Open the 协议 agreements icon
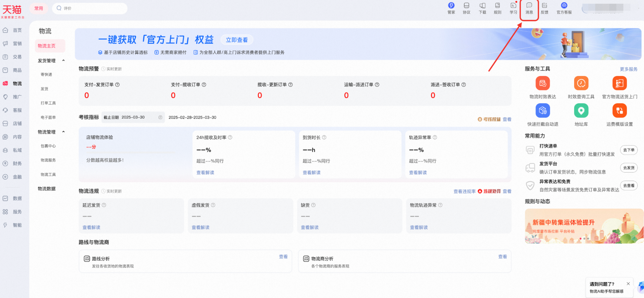 coord(466,5)
